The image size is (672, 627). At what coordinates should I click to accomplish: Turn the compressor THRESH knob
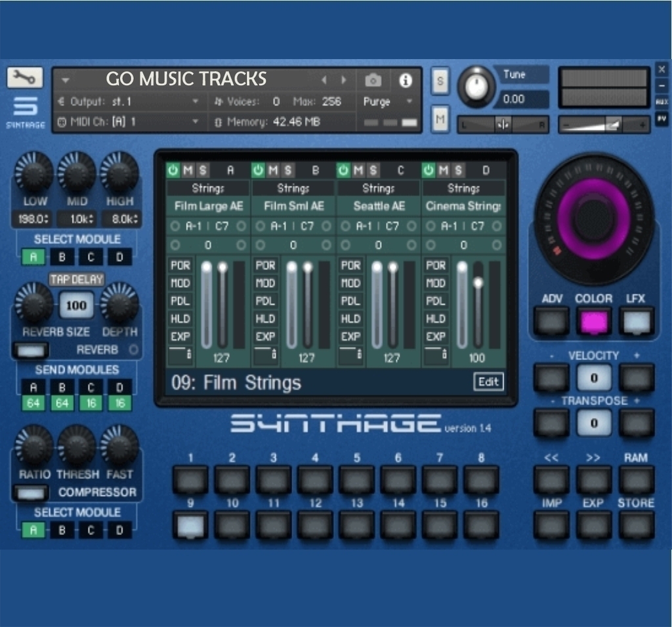coord(77,445)
